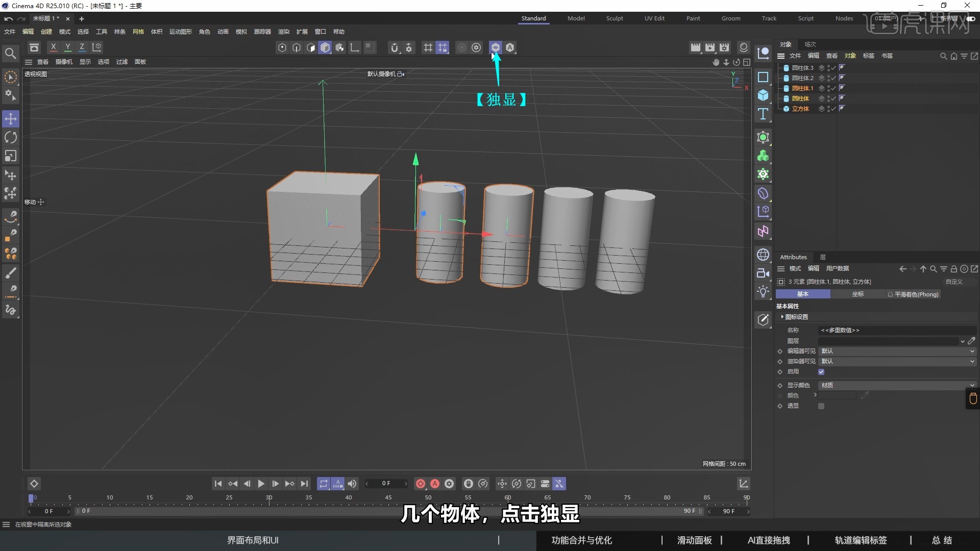Select the Cube primitive icon on the right
980x551 pixels.
pos(763,95)
